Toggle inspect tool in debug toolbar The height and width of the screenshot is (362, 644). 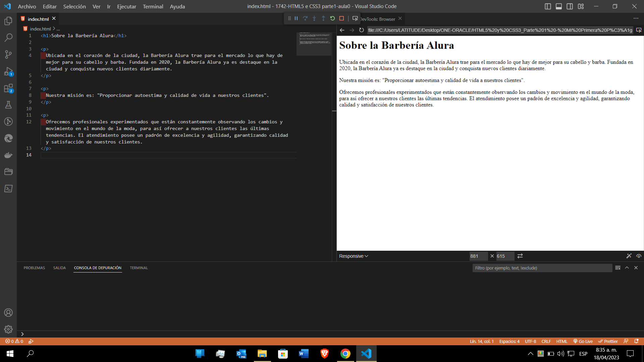coord(355,18)
